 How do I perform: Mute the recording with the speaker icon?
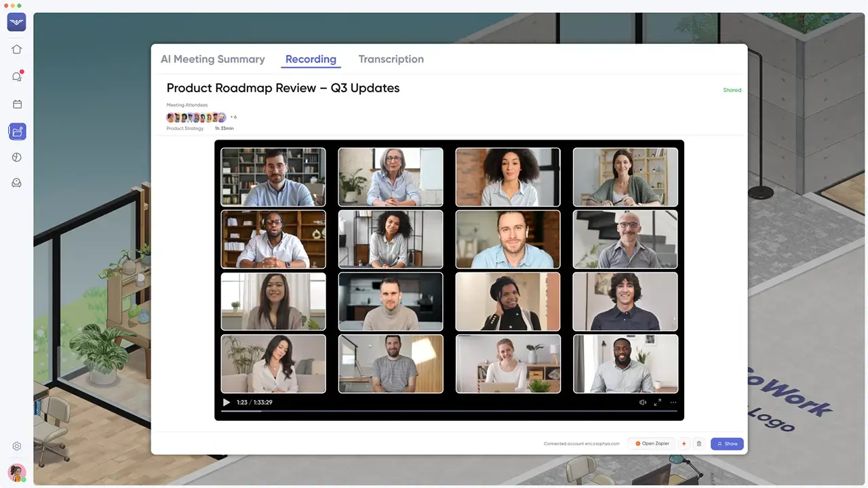[643, 403]
